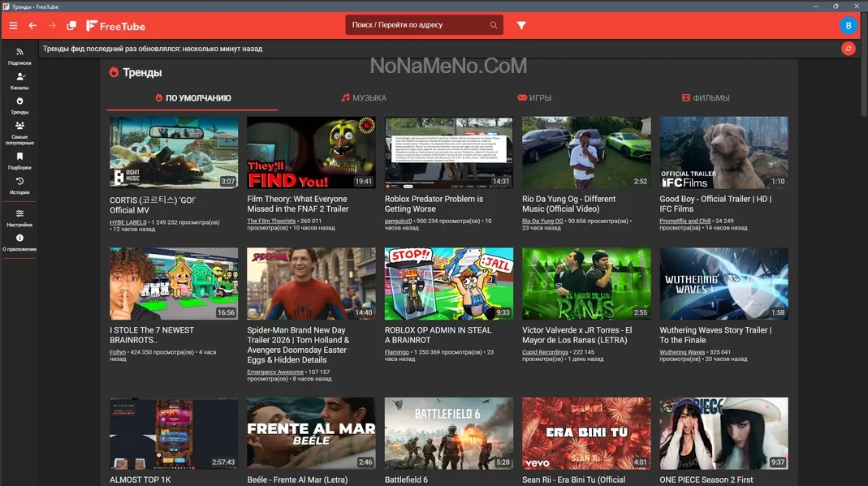Open the profile selector with the B avatar
The image size is (868, 486).
(849, 25)
